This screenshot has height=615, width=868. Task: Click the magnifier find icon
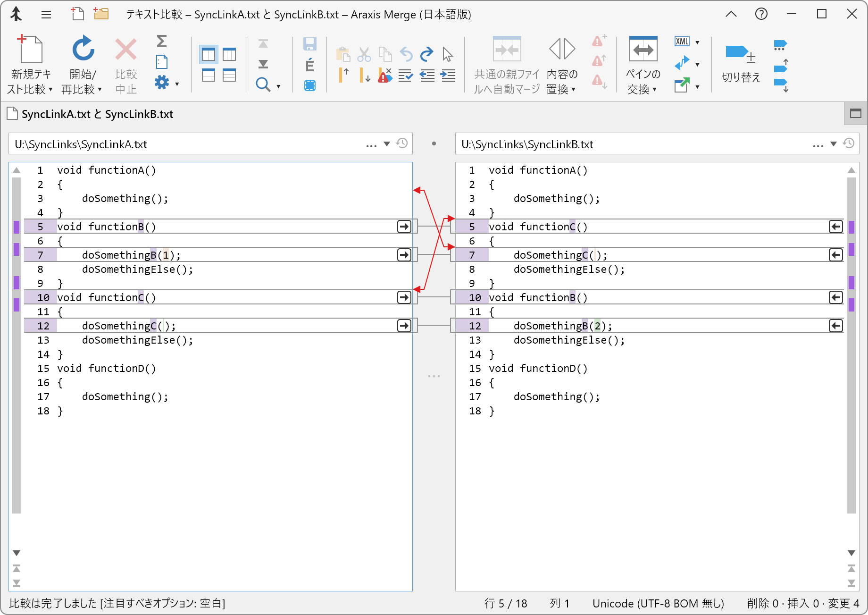click(x=263, y=85)
